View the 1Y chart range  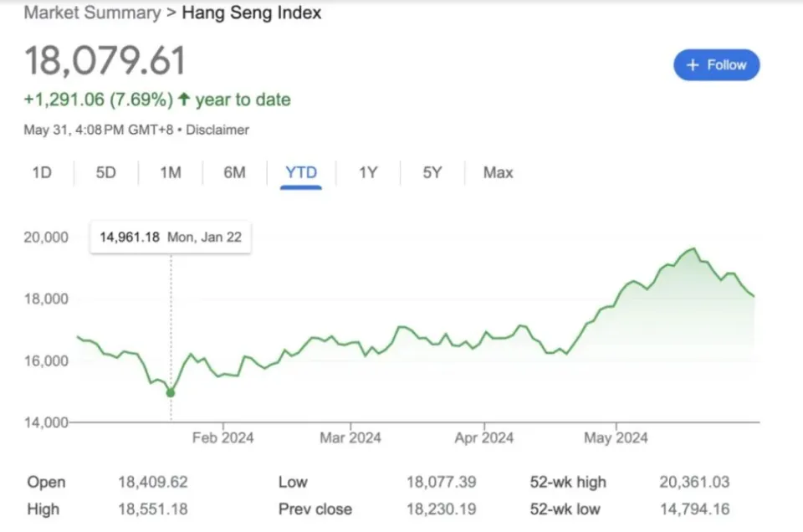pos(368,172)
